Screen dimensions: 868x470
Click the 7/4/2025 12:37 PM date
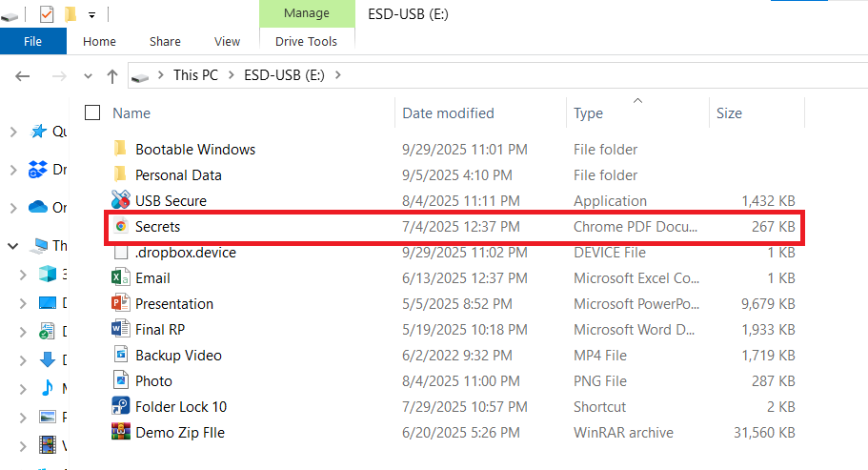(x=460, y=226)
